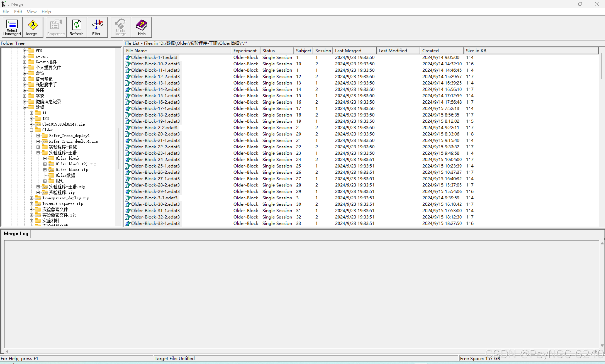Expand the Refer_Trans_deploy4 folder
Screen dimensions: 605x364
(x=38, y=136)
